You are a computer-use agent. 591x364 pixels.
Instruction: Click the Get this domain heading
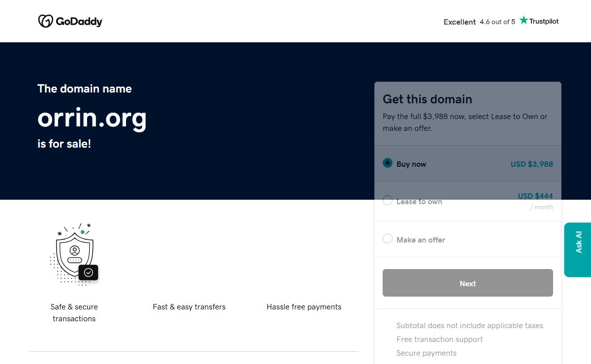click(x=427, y=99)
